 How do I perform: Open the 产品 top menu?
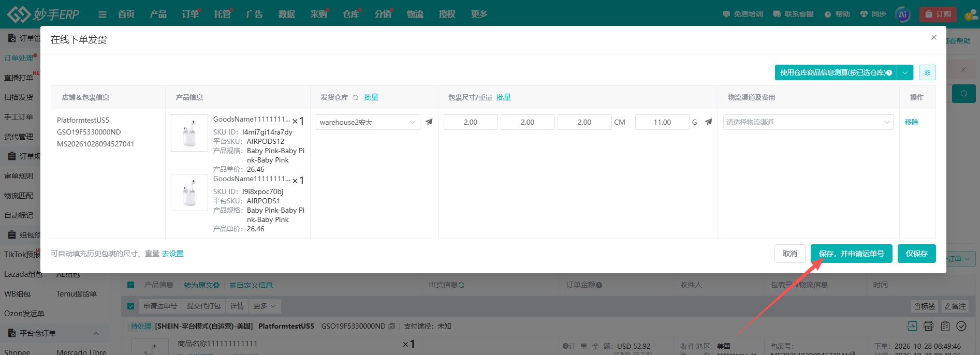pos(158,14)
